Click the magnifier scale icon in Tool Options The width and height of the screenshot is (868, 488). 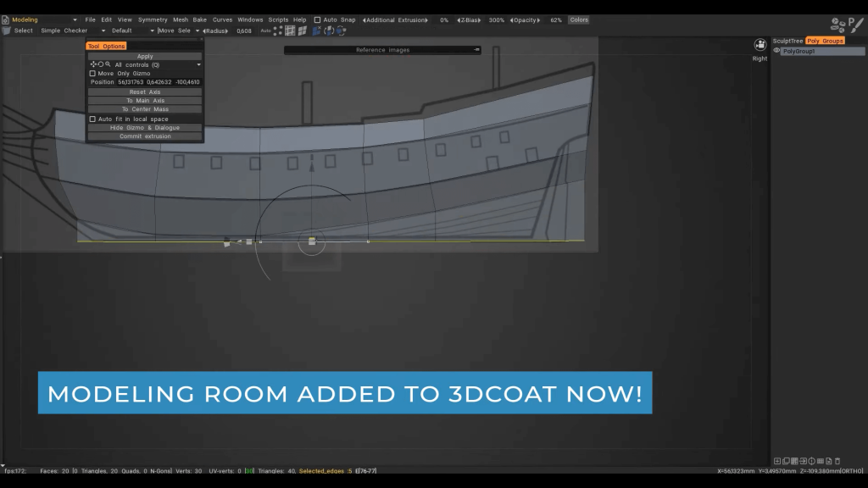click(108, 64)
